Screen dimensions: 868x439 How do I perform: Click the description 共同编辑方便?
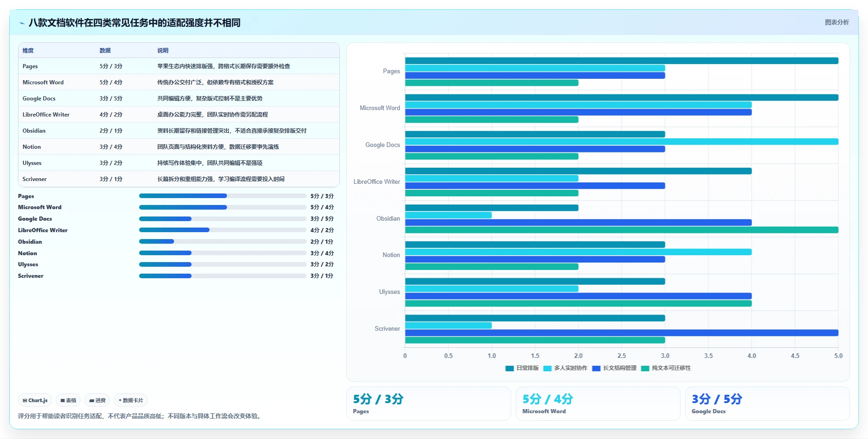[210, 99]
